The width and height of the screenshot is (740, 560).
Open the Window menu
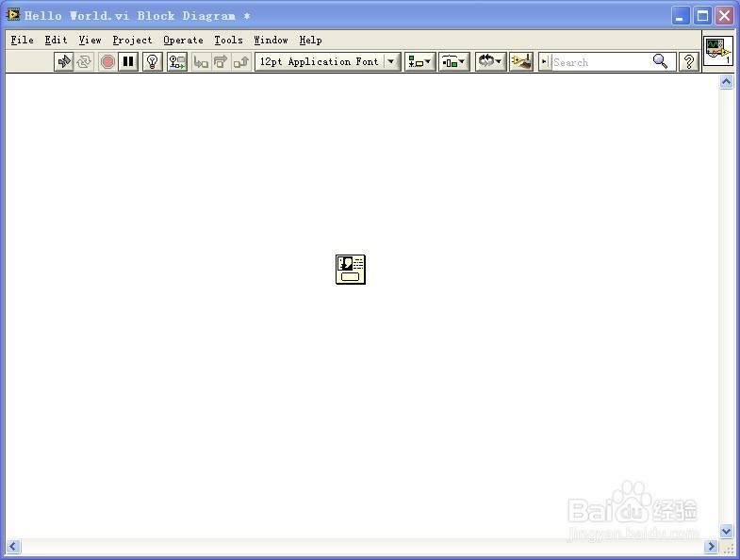coord(271,41)
